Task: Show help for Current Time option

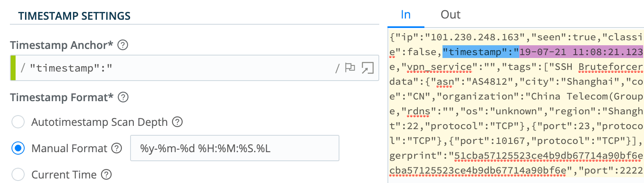Action: [106, 175]
